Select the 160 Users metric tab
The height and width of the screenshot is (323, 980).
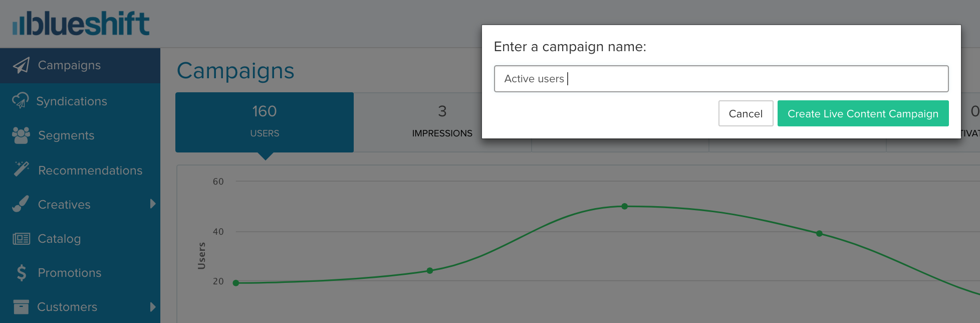pos(265,122)
